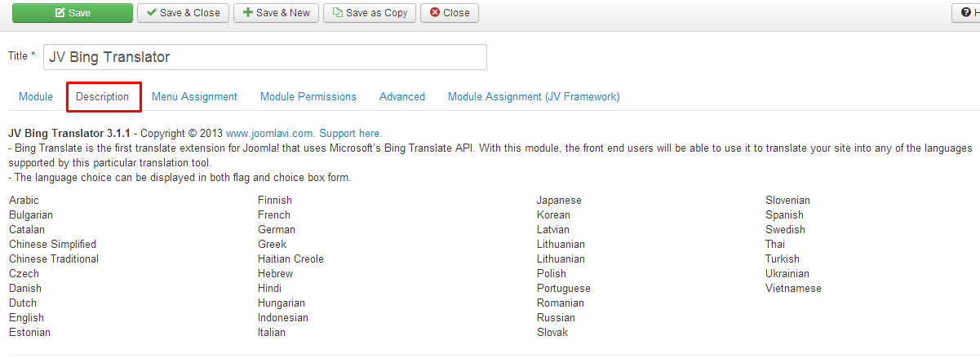Click the Close toolbar button
Image resolution: width=980 pixels, height=358 pixels.
tap(450, 13)
